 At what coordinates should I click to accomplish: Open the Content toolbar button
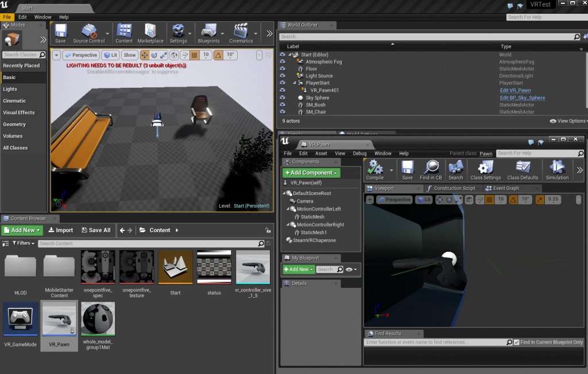coord(124,33)
